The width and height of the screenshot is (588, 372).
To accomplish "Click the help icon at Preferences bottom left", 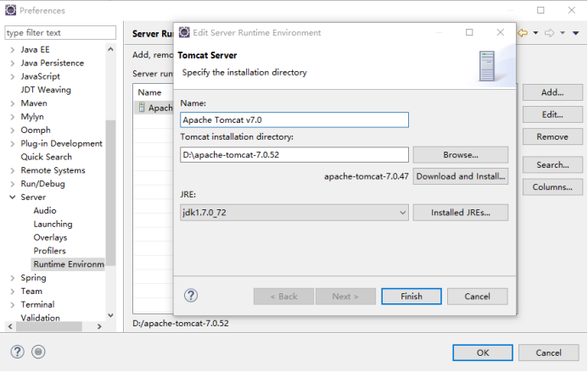I will [x=17, y=352].
